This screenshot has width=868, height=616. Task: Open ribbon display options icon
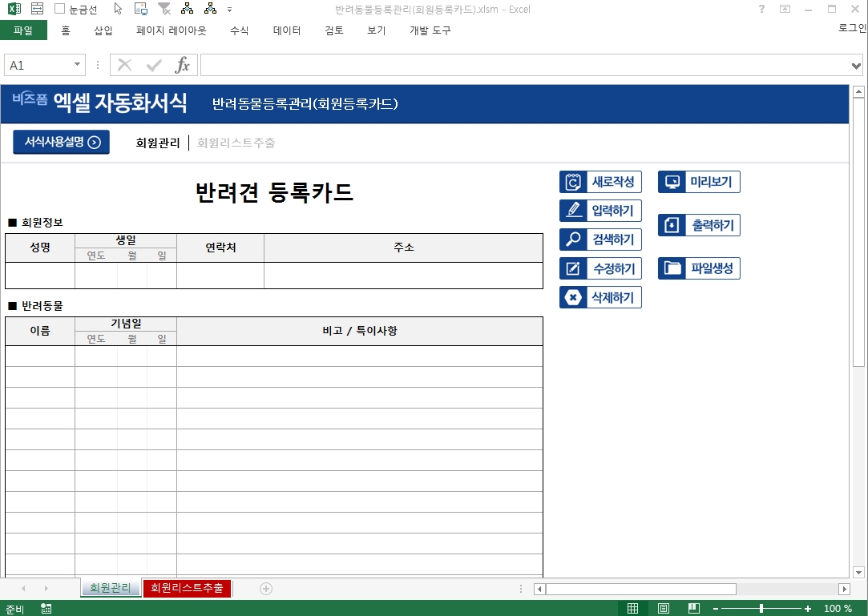pyautogui.click(x=785, y=9)
